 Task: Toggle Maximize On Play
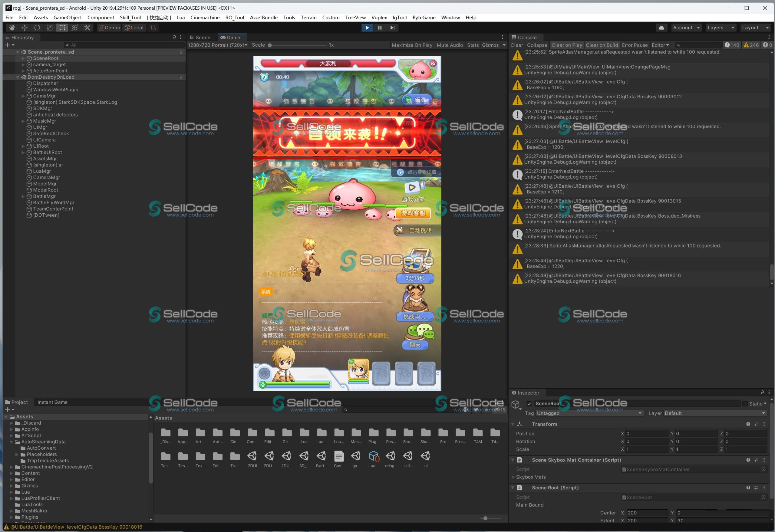[412, 45]
